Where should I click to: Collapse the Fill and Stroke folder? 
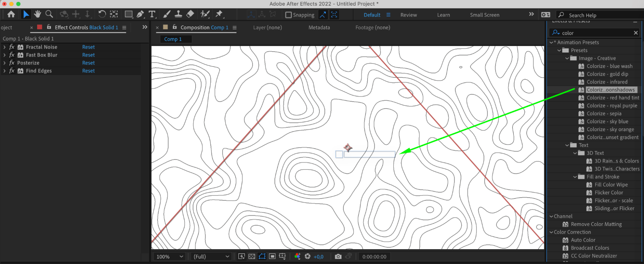point(575,177)
